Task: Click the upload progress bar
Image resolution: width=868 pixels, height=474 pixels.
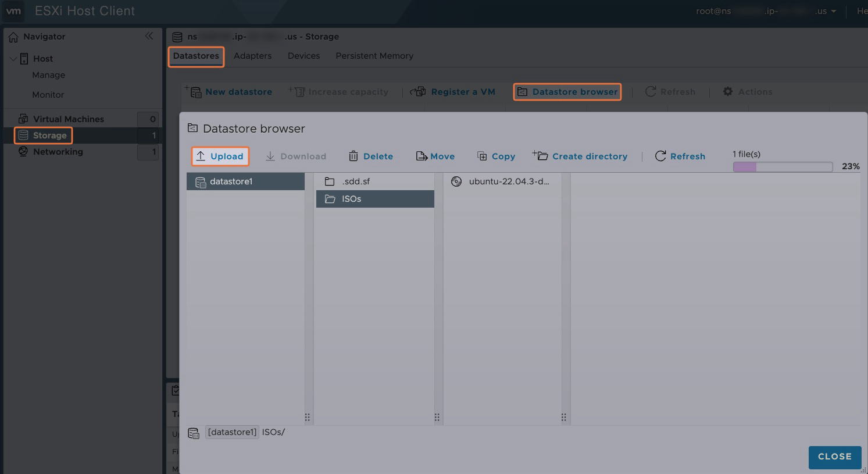Action: click(x=783, y=167)
